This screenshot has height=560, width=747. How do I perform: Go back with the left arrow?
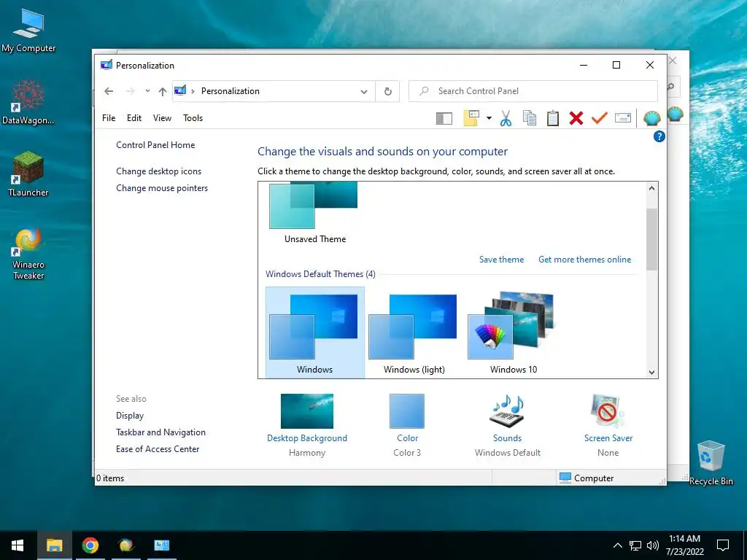tap(109, 91)
